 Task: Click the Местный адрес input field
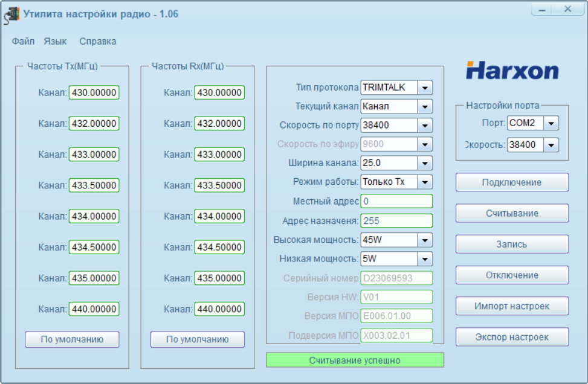click(x=396, y=201)
